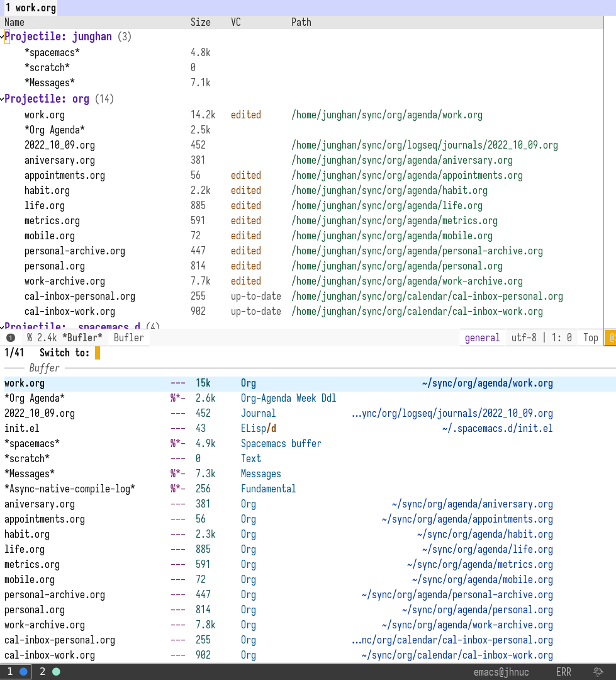Collapse the Projectile: org group

2,99
